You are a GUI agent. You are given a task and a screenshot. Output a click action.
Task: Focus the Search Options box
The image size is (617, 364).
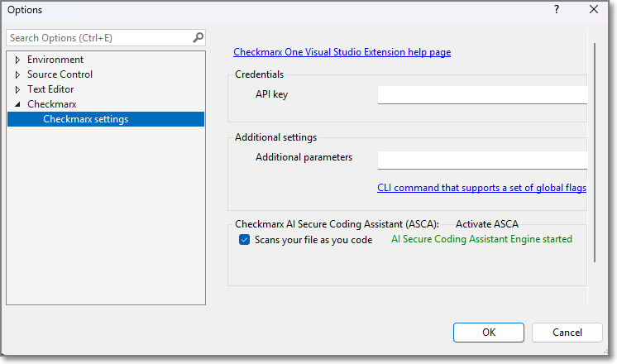coord(98,38)
